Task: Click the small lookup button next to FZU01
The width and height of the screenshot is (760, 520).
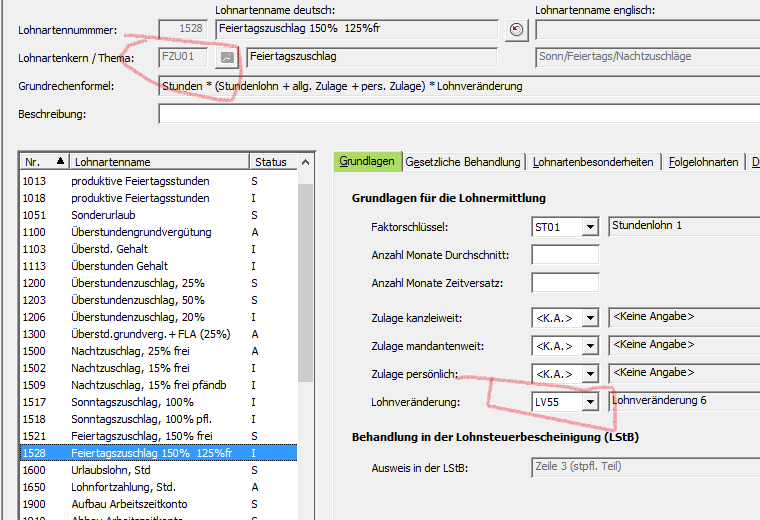Action: click(x=227, y=58)
